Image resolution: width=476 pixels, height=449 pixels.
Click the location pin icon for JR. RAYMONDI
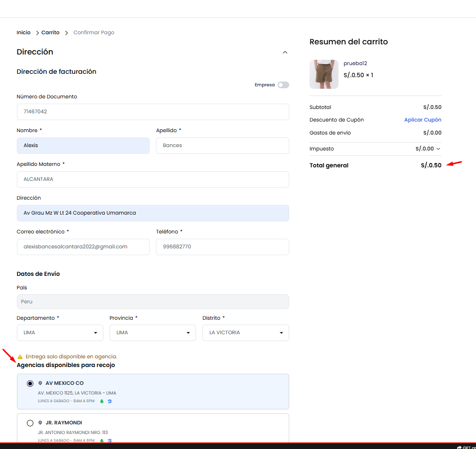click(x=41, y=423)
